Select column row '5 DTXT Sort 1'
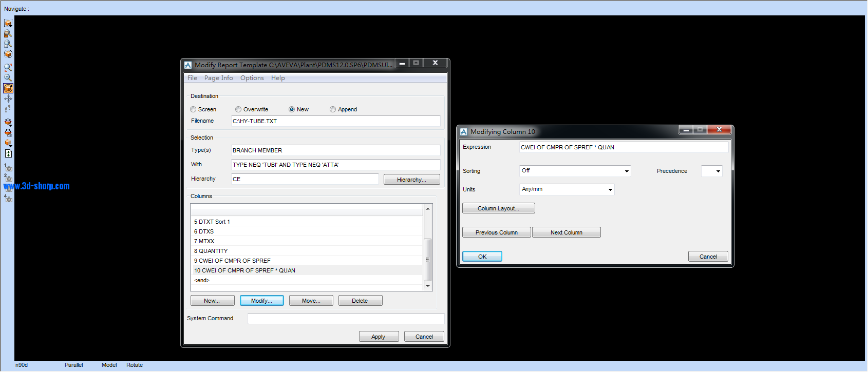Screen dimensions: 868x372 pos(307,222)
